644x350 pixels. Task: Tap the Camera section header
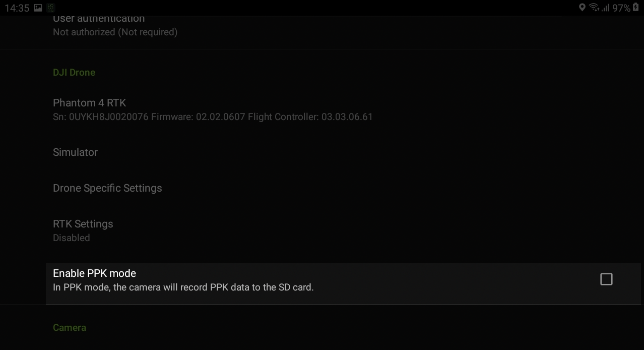(x=70, y=328)
